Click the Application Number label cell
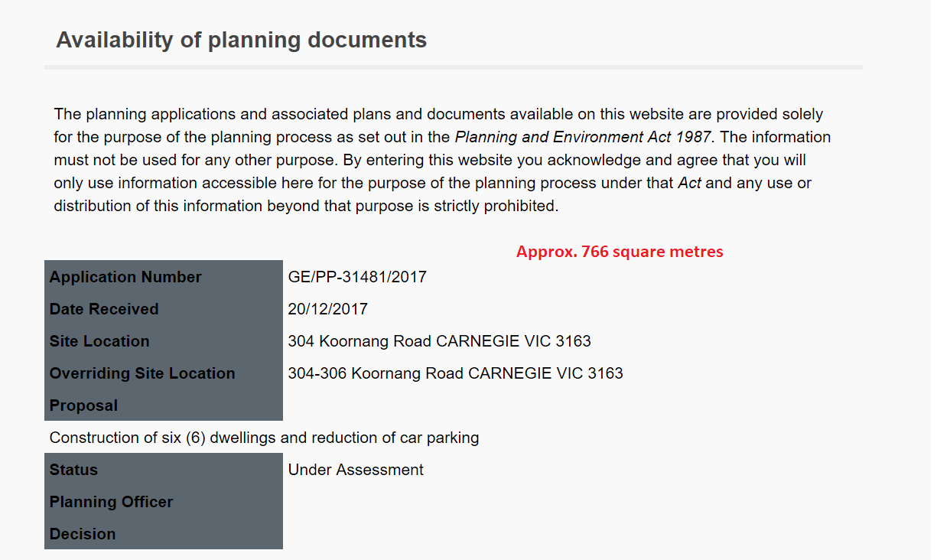 pos(125,277)
